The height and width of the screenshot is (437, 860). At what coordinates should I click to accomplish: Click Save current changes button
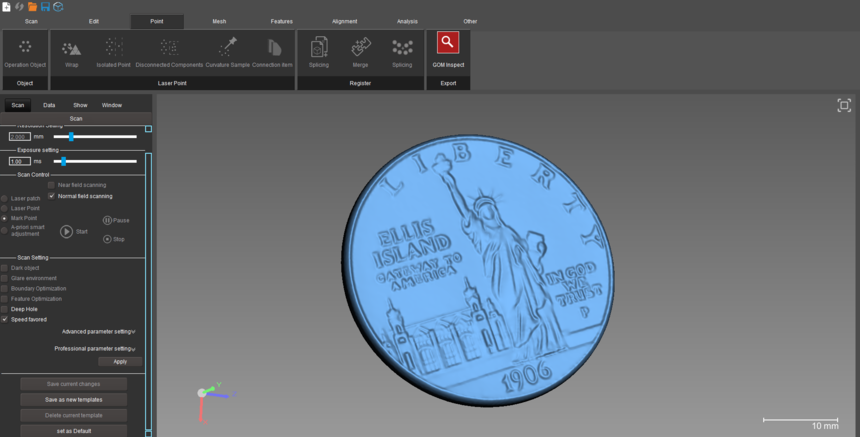[x=73, y=384]
